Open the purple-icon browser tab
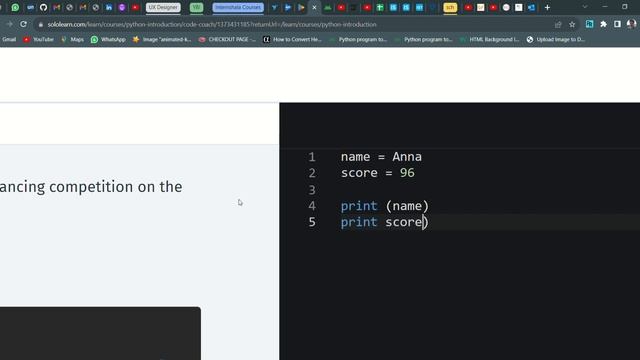Viewport: 640px width, 360px height. 122,7
